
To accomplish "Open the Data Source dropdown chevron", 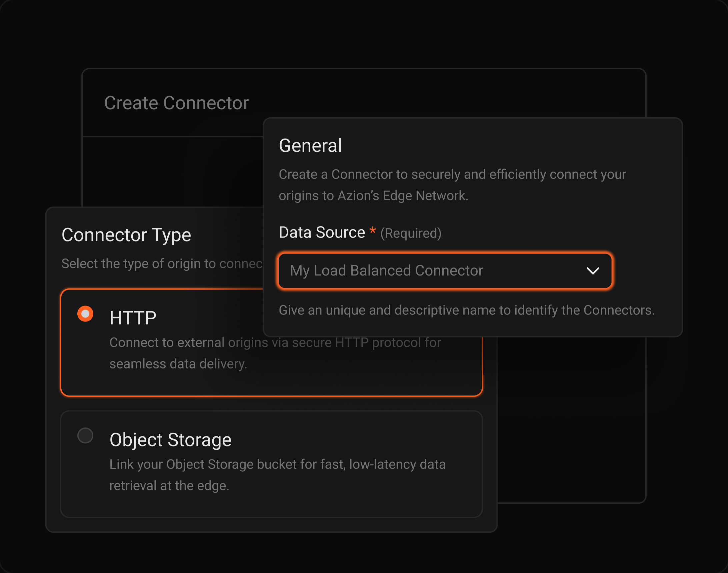I will pos(593,271).
